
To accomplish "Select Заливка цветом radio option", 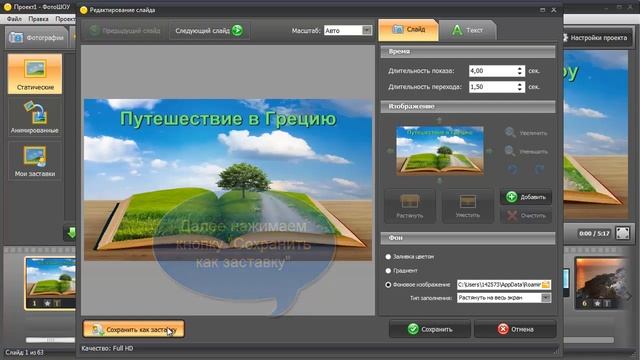I will click(x=388, y=257).
